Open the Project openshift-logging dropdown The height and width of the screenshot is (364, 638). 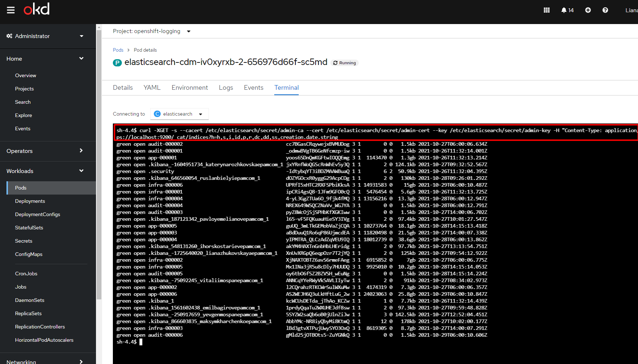151,31
